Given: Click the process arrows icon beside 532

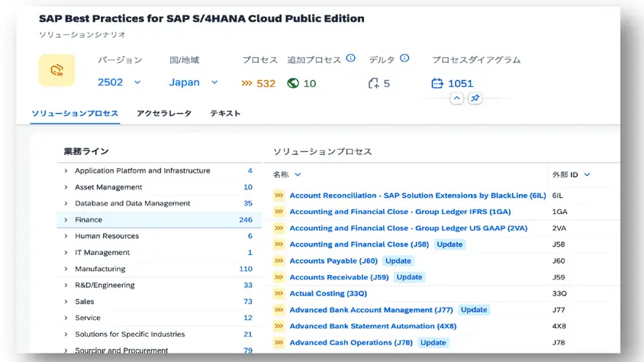Looking at the screenshot, I should (246, 83).
